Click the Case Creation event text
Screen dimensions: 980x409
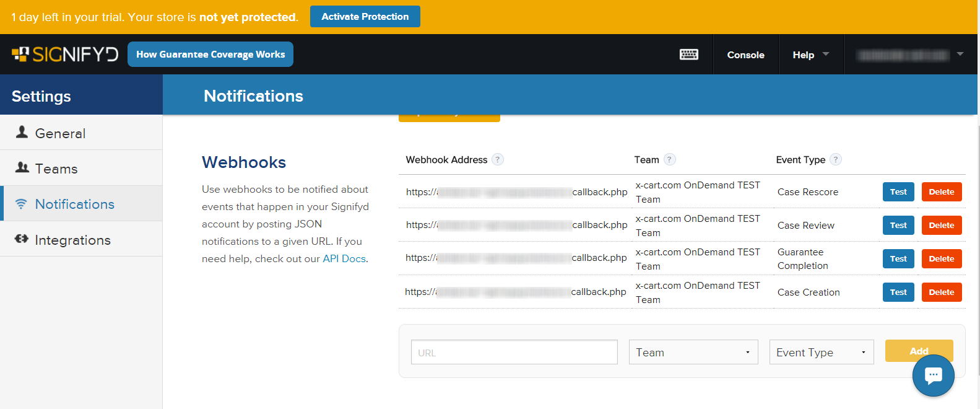[x=809, y=292]
